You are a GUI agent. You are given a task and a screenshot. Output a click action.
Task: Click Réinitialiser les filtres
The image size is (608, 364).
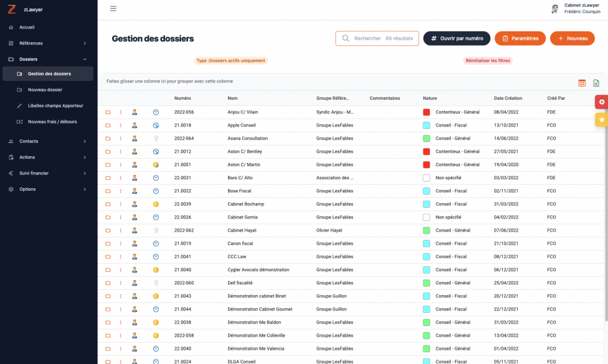(x=488, y=61)
